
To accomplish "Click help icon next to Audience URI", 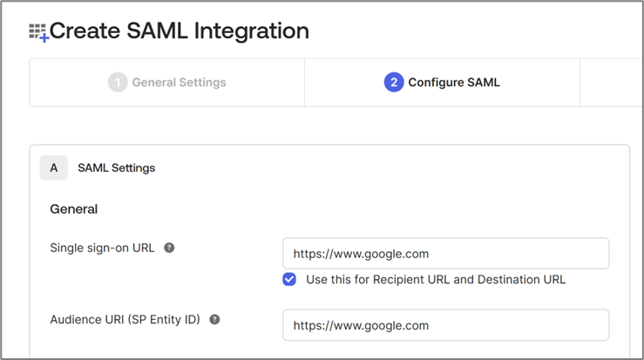I will click(214, 320).
